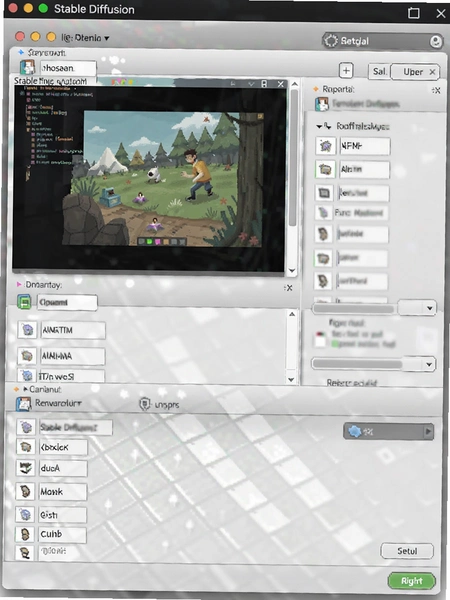The height and width of the screenshot is (600, 450).
Task: Click the Cpuaent input field
Action: tap(67, 302)
